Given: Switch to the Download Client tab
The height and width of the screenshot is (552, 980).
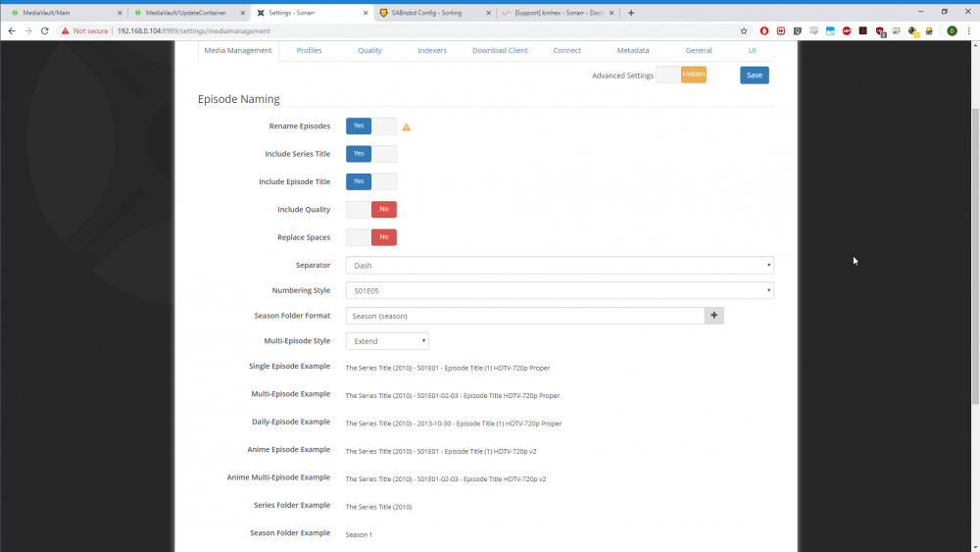Looking at the screenshot, I should click(x=500, y=50).
